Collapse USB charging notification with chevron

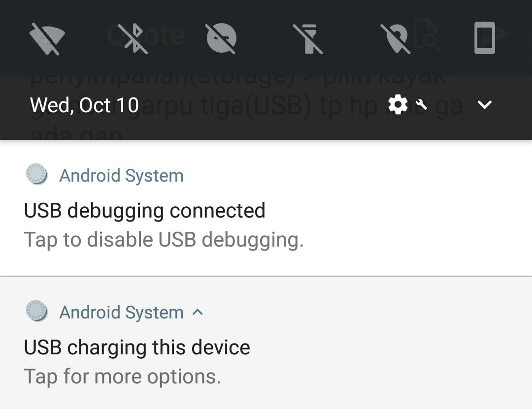[x=198, y=313]
